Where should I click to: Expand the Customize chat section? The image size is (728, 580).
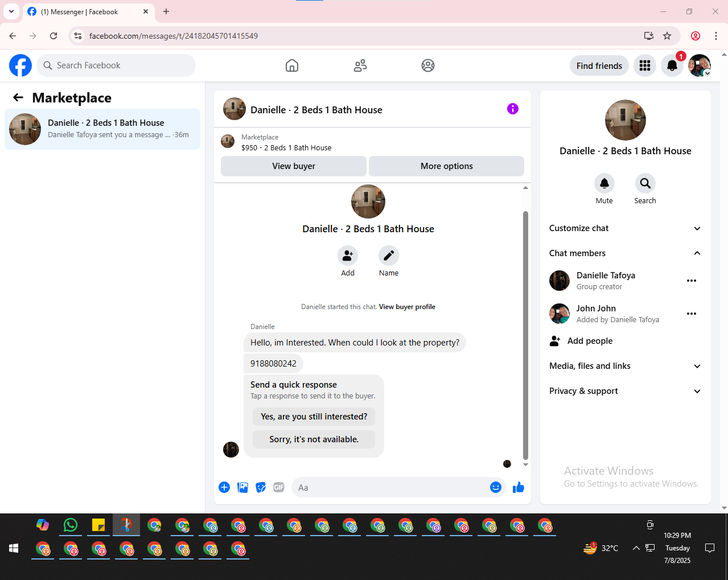[625, 228]
